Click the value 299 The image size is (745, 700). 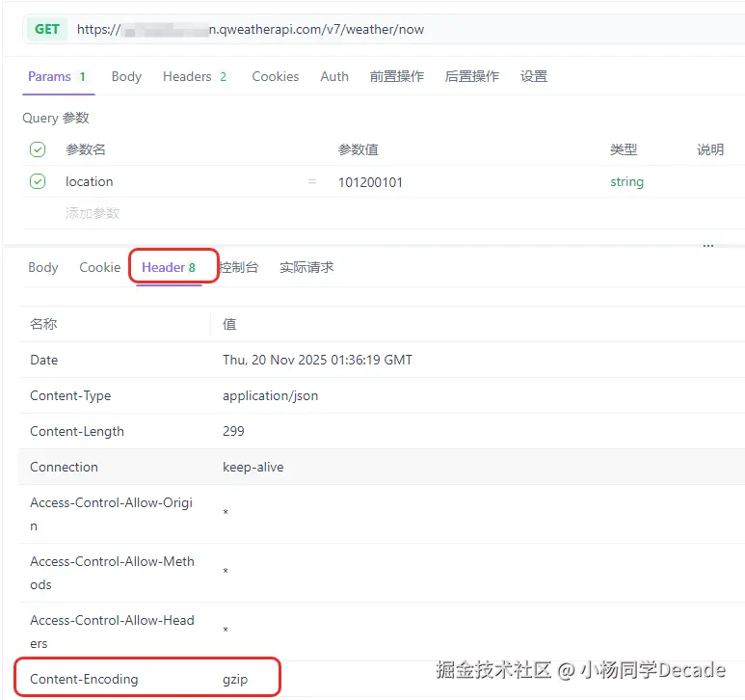click(233, 431)
